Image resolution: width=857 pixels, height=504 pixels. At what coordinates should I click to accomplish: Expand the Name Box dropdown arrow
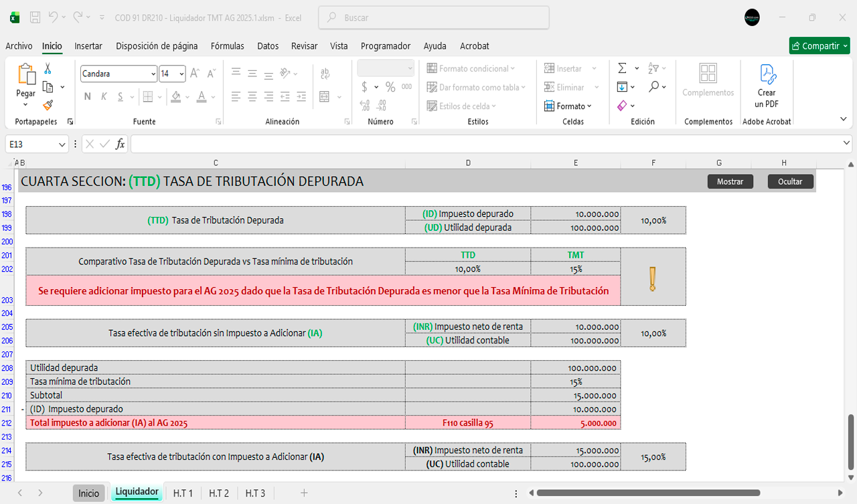[x=62, y=144]
